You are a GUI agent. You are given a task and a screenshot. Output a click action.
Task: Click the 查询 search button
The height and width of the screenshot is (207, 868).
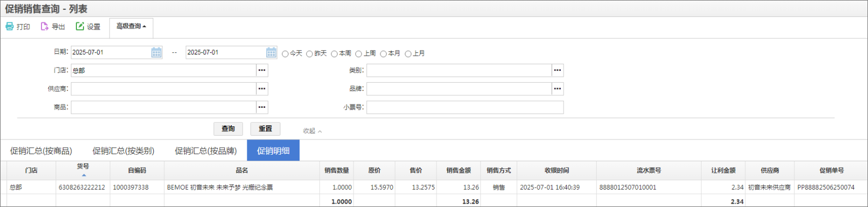228,129
